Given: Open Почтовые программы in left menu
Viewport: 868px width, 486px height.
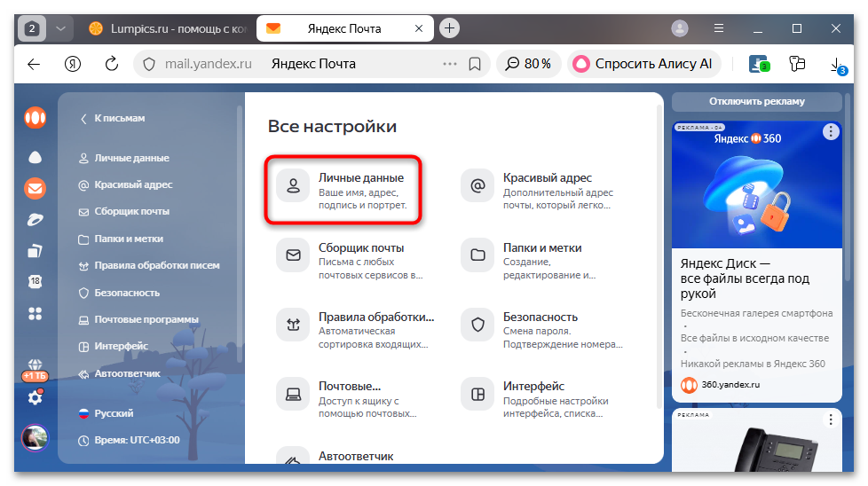Looking at the screenshot, I should 138,319.
